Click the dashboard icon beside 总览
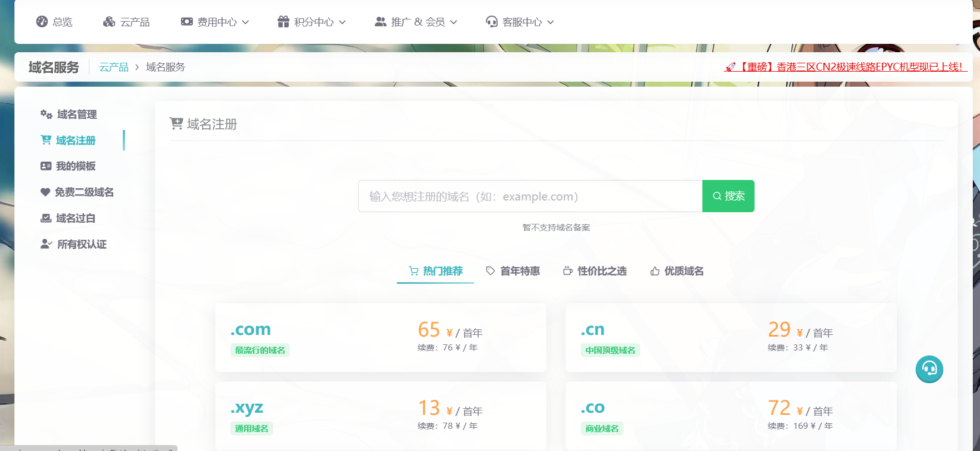Viewport: 980px width, 451px height. point(42,22)
